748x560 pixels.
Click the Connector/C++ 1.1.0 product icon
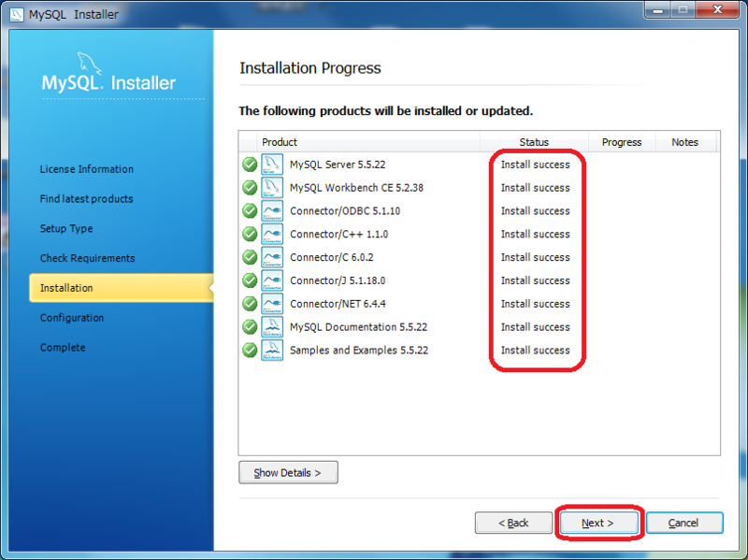pos(272,235)
